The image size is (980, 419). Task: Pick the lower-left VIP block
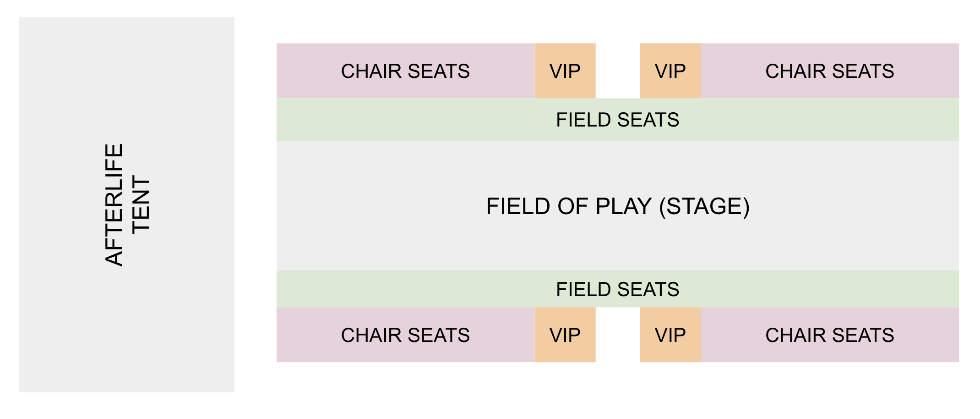[x=565, y=335]
